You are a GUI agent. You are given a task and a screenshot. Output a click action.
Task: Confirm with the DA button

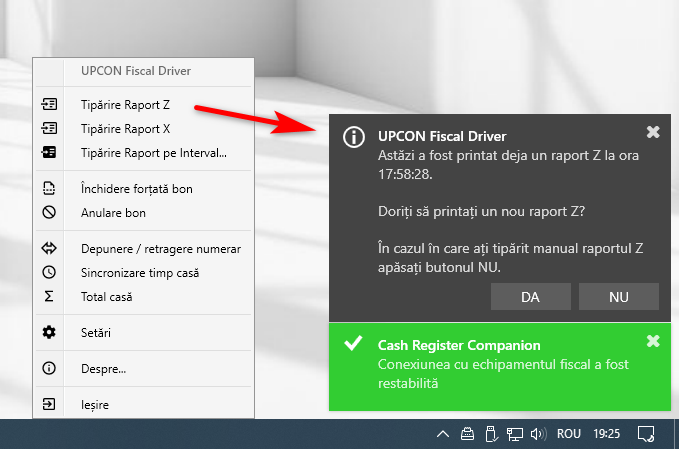(530, 297)
